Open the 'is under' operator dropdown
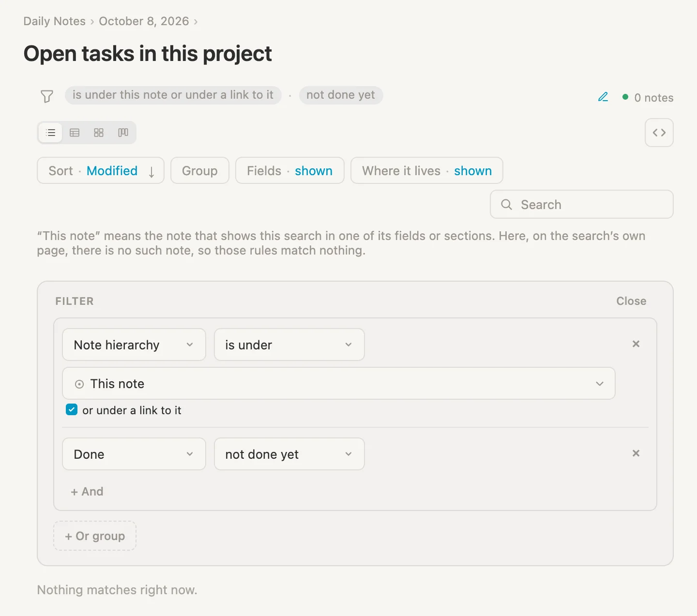Image resolution: width=697 pixels, height=616 pixels. 289,345
